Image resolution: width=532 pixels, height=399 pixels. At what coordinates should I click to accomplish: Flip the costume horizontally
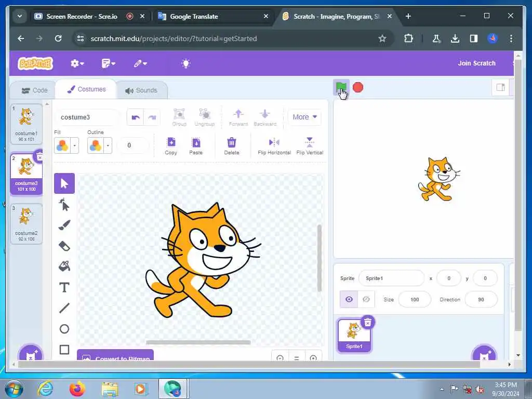pos(274,146)
